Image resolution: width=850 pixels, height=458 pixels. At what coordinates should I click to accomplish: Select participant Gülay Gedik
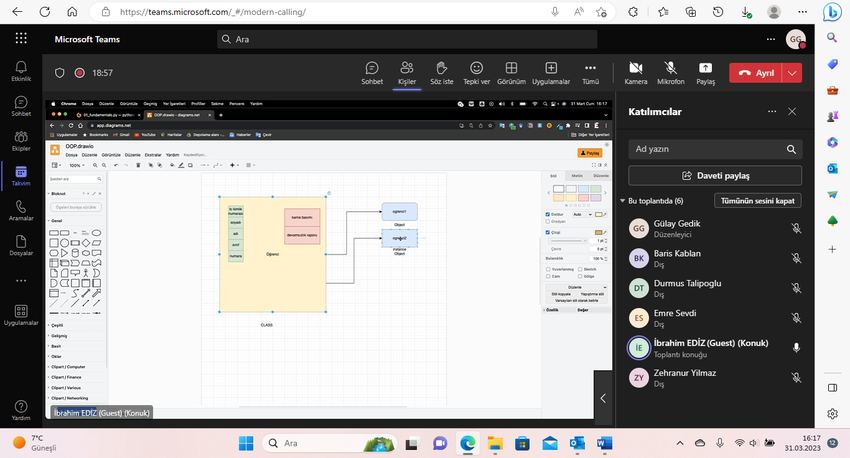pos(715,228)
